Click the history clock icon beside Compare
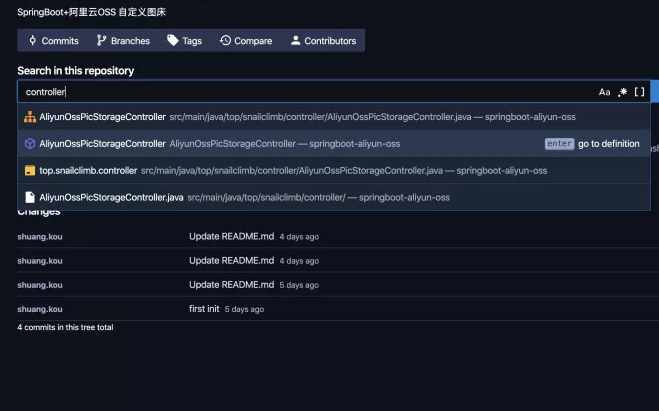 pyautogui.click(x=225, y=40)
